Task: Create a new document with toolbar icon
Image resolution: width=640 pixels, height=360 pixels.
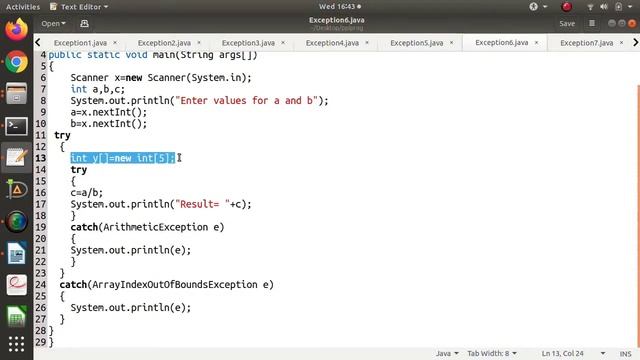Action: pyautogui.click(x=84, y=24)
